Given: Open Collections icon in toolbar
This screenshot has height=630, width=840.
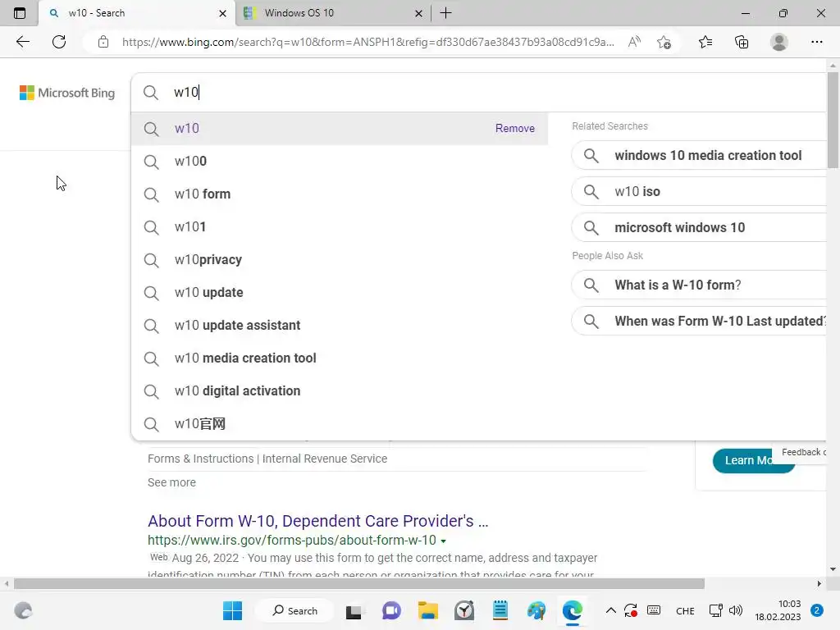Looking at the screenshot, I should click(742, 42).
